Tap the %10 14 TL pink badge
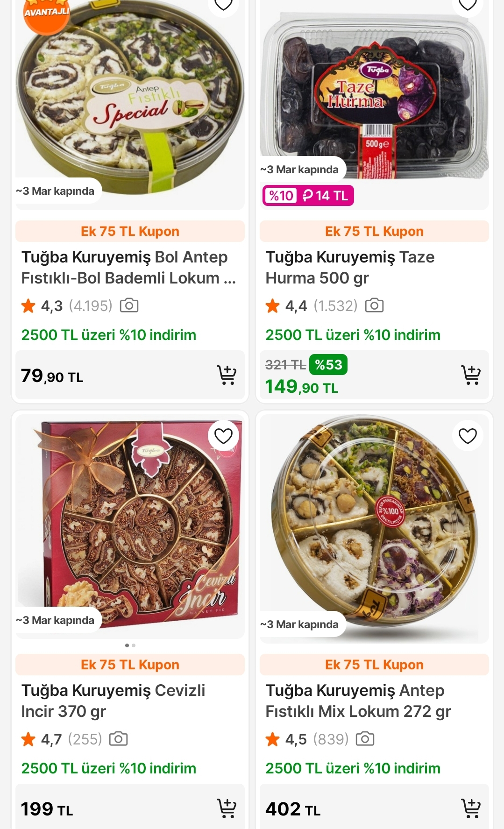The width and height of the screenshot is (504, 829). pos(308,196)
